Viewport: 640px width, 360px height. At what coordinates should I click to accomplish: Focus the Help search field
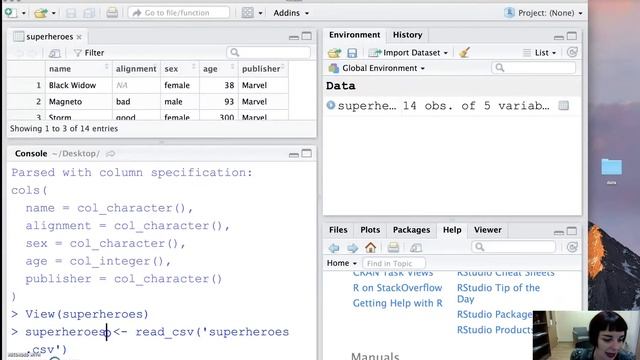(513, 247)
